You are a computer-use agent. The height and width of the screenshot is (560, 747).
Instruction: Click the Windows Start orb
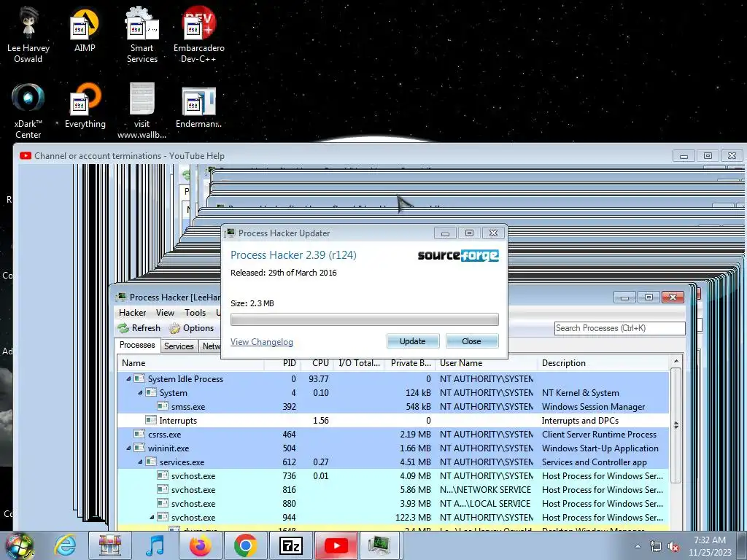point(20,545)
